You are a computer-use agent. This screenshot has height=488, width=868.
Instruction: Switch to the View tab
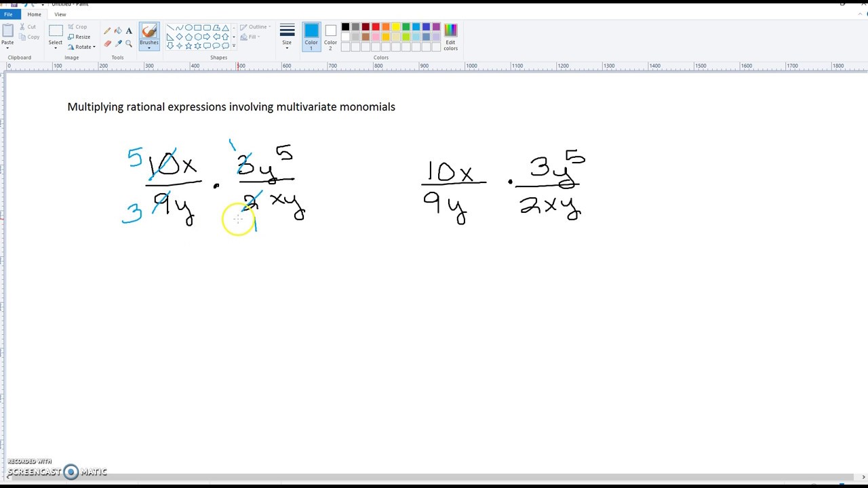[x=60, y=14]
